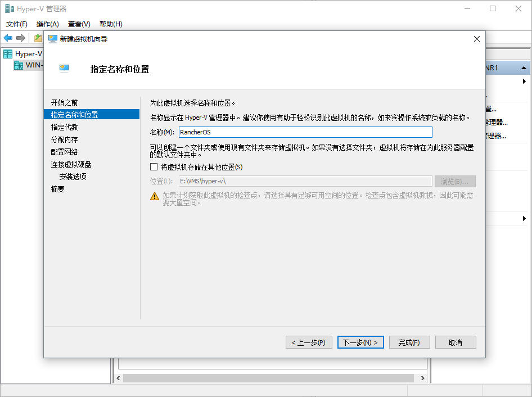
Task: Click the yellow warning triangle icon
Action: click(155, 196)
